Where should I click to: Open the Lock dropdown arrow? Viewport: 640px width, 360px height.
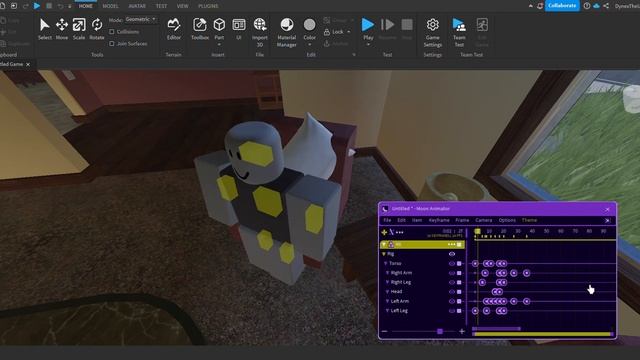[x=349, y=31]
